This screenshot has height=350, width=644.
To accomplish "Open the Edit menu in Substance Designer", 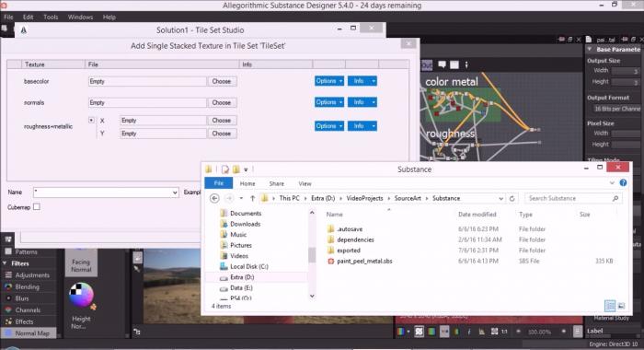I will (x=28, y=17).
